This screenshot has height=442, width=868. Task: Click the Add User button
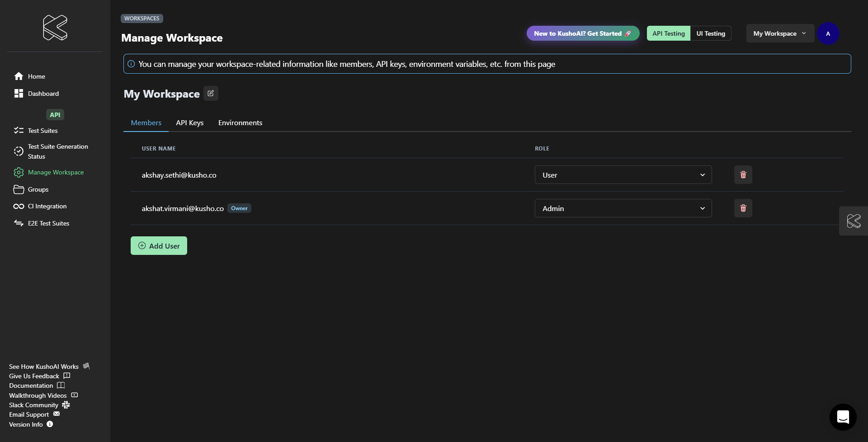(x=159, y=246)
